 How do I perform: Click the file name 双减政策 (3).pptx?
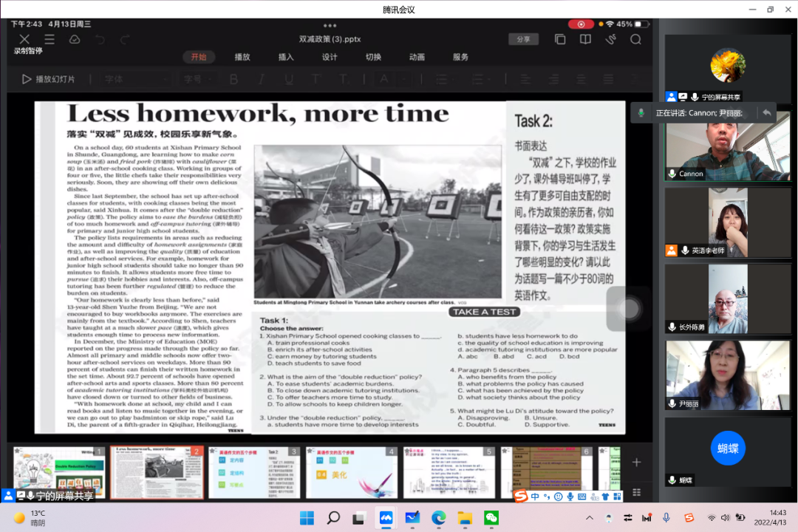point(330,39)
